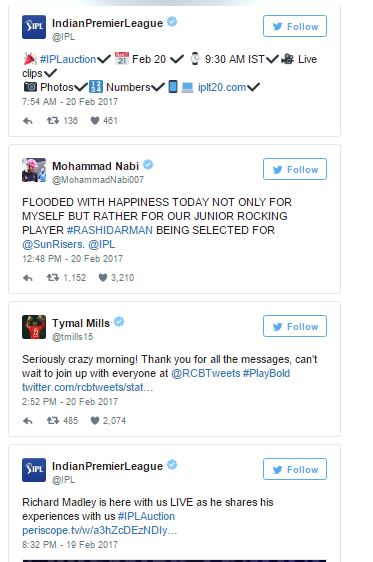Open Mohammad Nabi's avatar thumbnail
The width and height of the screenshot is (373, 562).
click(x=34, y=170)
